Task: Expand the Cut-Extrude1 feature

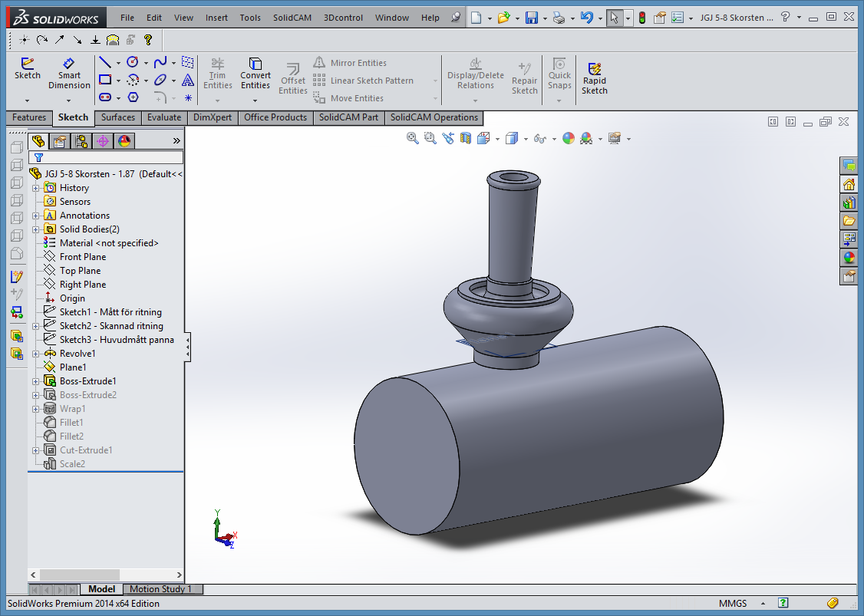Action: click(36, 450)
